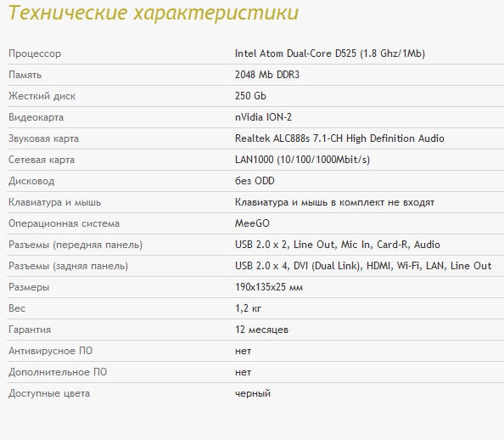The width and height of the screenshot is (504, 440).
Task: Click the value 'MeeGO'
Action: click(x=252, y=223)
